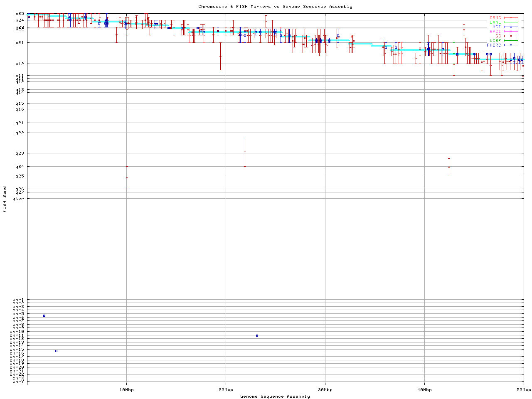Click the 40Mbp x-axis tick label
Viewport: 532px width, 399px height.
pos(424,390)
